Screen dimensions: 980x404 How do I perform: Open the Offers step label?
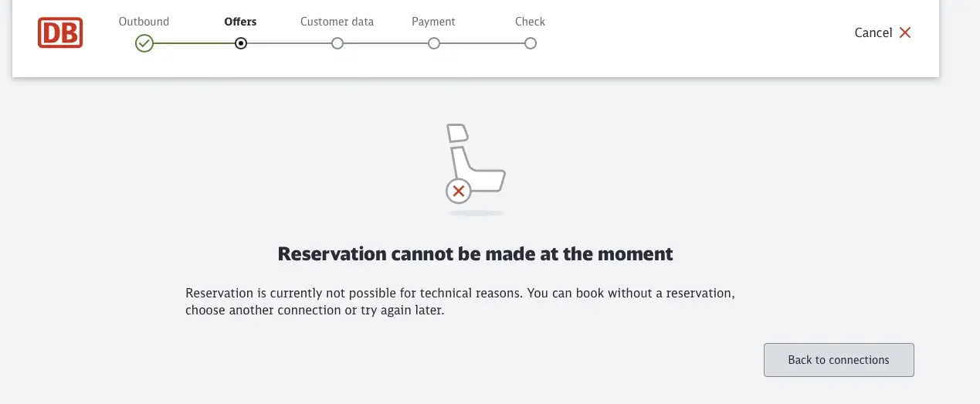(x=240, y=22)
